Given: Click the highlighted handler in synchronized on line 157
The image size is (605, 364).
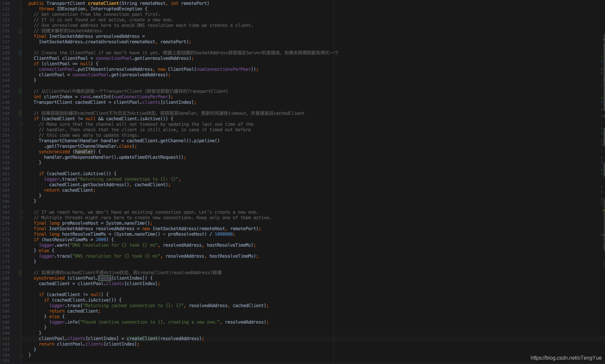Looking at the screenshot, I should point(84,152).
